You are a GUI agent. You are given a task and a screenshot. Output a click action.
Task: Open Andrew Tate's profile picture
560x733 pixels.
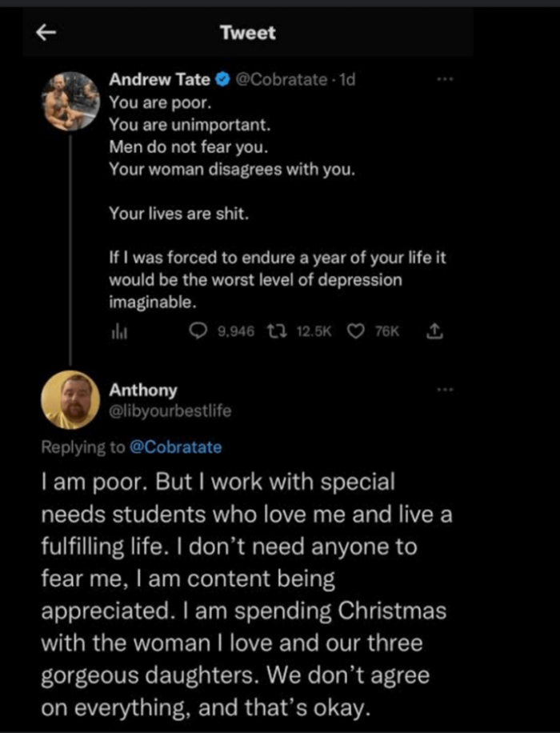(70, 100)
